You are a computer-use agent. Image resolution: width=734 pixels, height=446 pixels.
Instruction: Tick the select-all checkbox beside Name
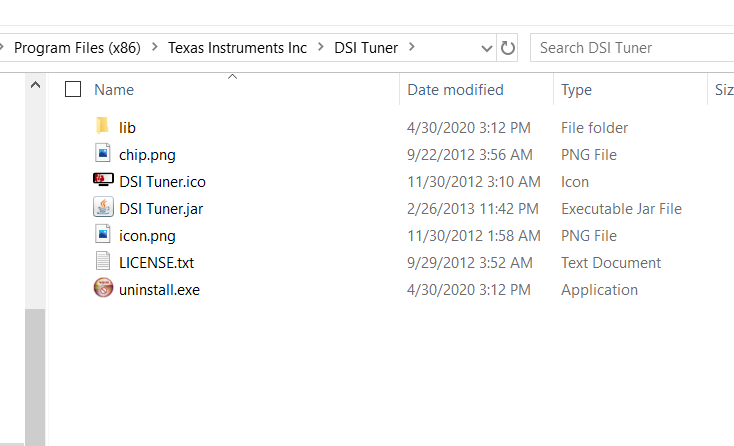click(73, 89)
